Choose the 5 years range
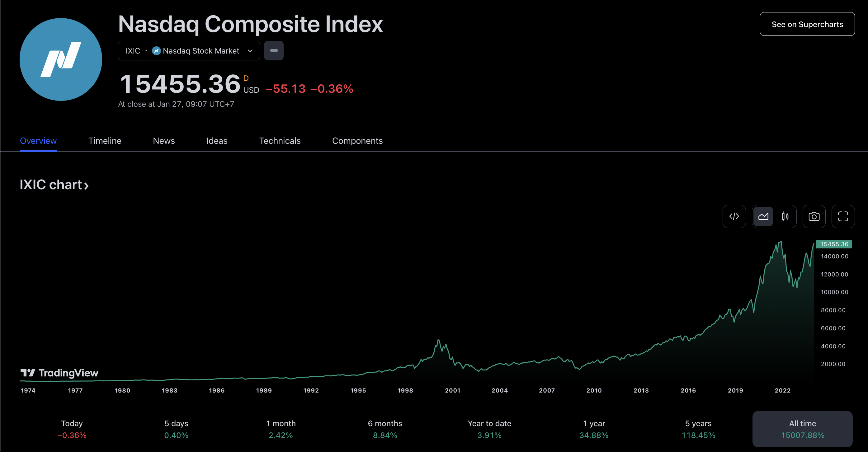The width and height of the screenshot is (868, 452). 698,429
